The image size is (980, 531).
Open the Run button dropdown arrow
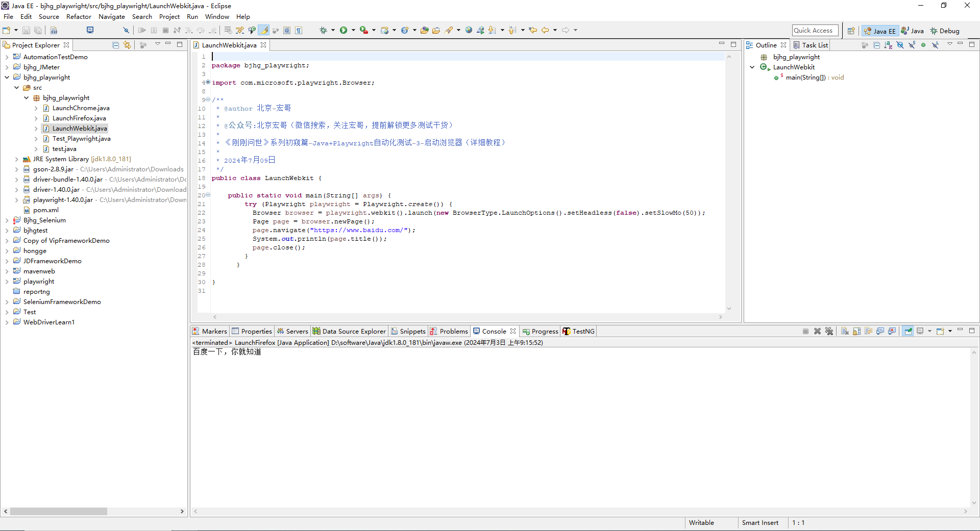353,30
